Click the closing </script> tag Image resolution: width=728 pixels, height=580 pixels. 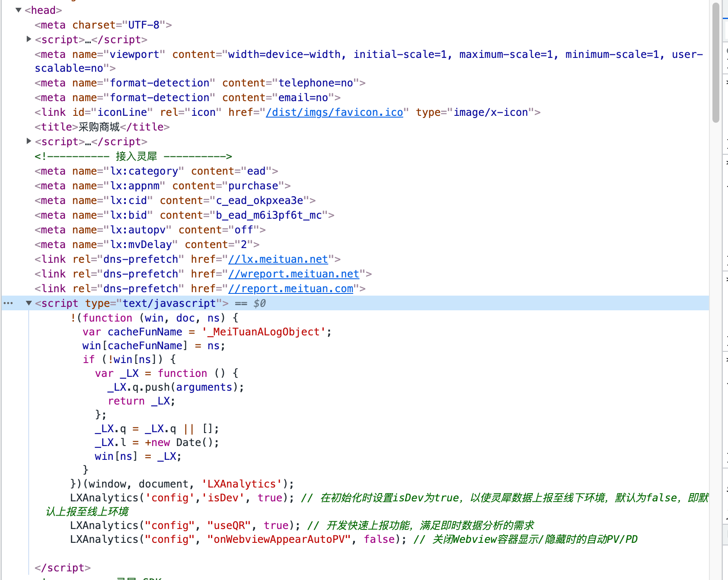pos(63,568)
